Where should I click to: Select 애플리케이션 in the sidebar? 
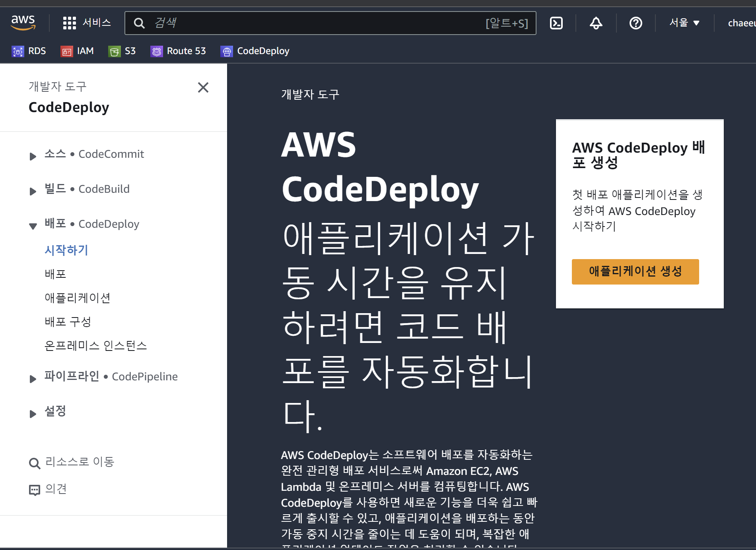(x=78, y=298)
